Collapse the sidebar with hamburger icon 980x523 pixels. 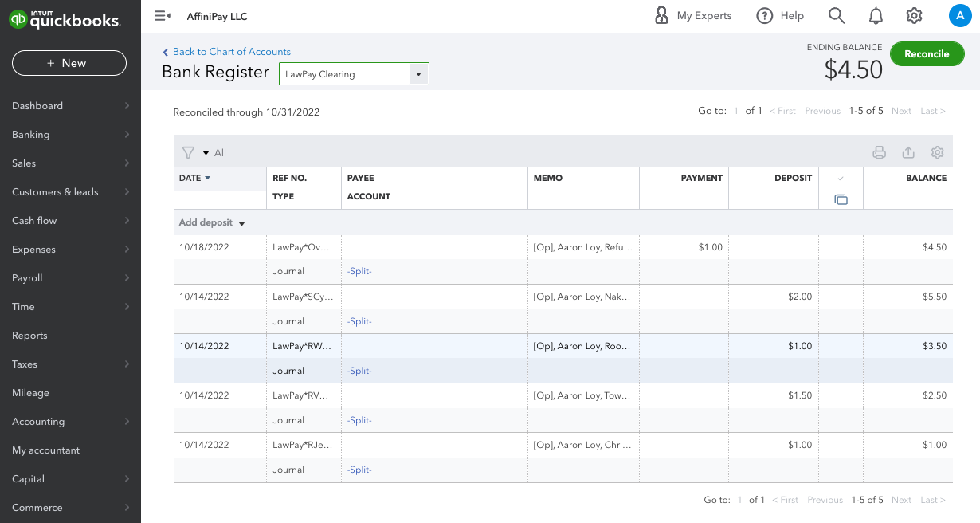pos(163,16)
